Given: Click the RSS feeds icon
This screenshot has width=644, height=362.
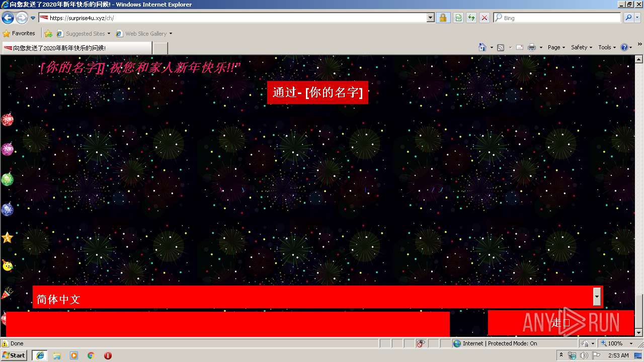Looking at the screenshot, I should (501, 47).
